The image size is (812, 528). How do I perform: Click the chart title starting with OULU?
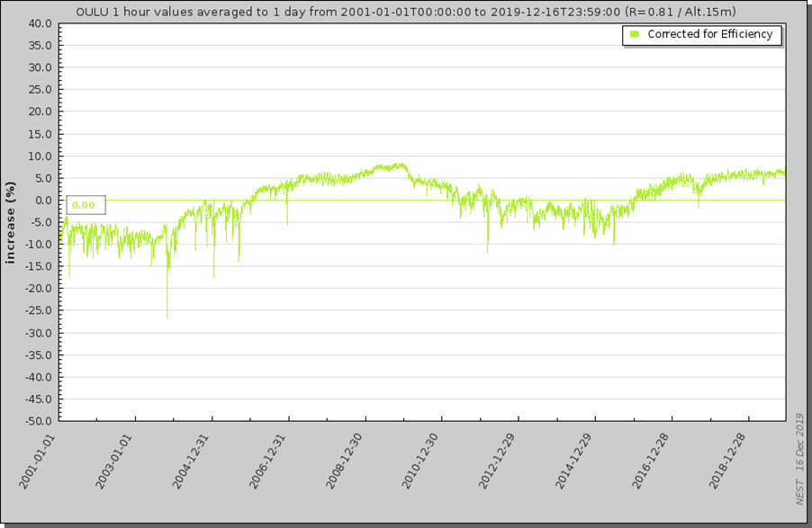point(405,12)
